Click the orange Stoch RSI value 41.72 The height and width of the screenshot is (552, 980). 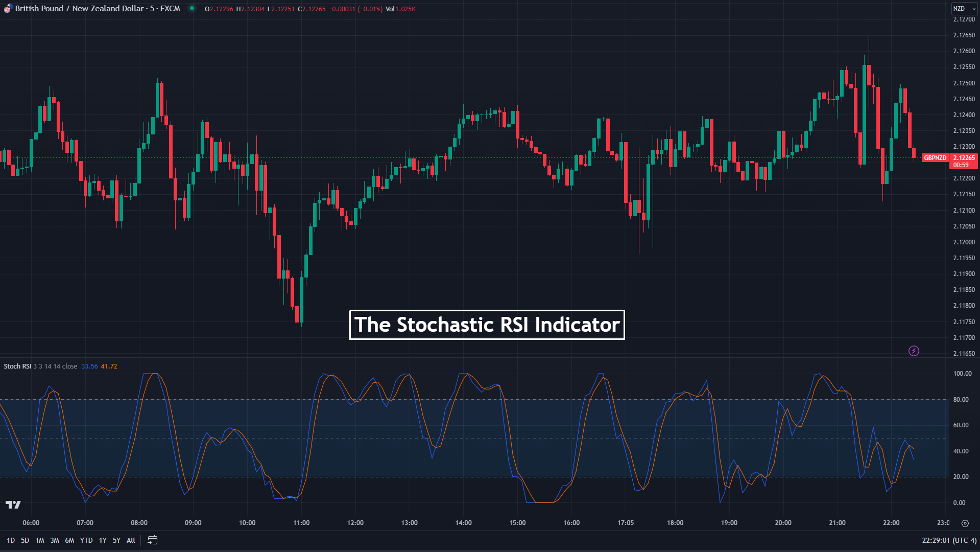(110, 366)
